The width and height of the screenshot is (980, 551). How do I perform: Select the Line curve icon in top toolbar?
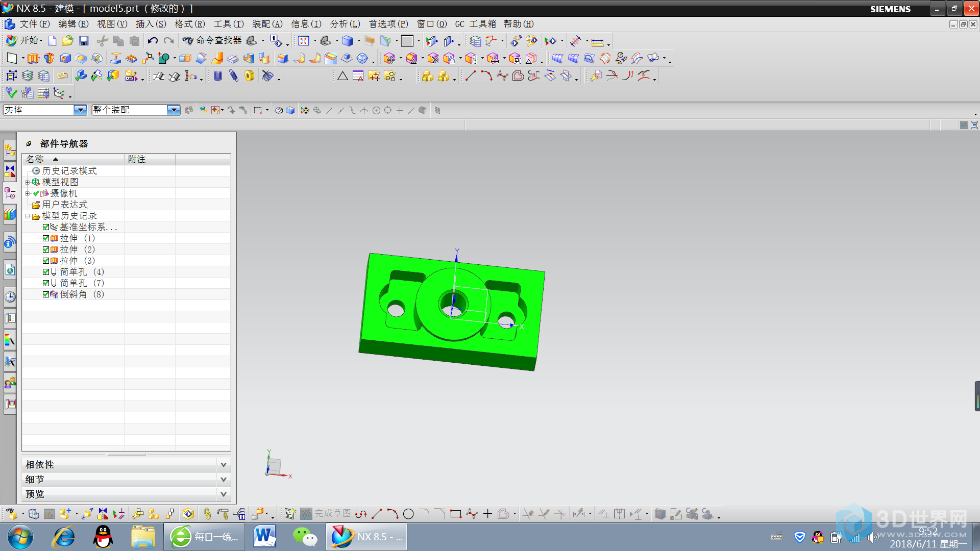pyautogui.click(x=470, y=76)
